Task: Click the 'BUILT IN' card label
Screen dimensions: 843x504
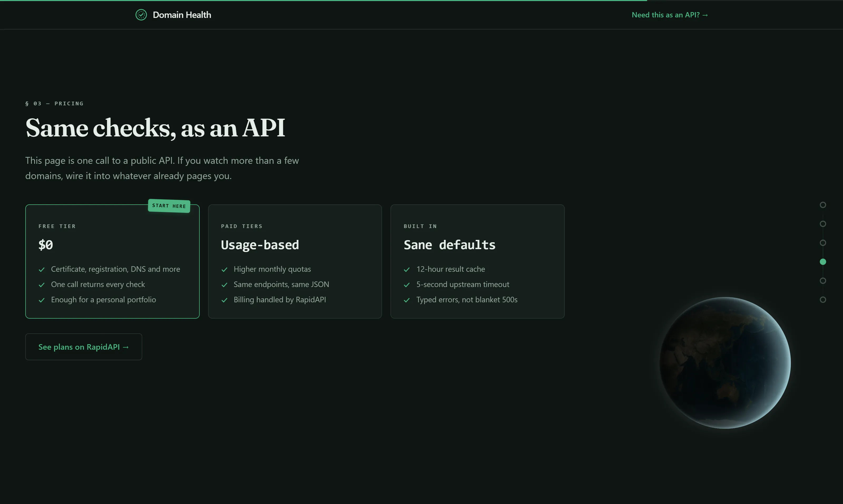Action: click(x=420, y=226)
